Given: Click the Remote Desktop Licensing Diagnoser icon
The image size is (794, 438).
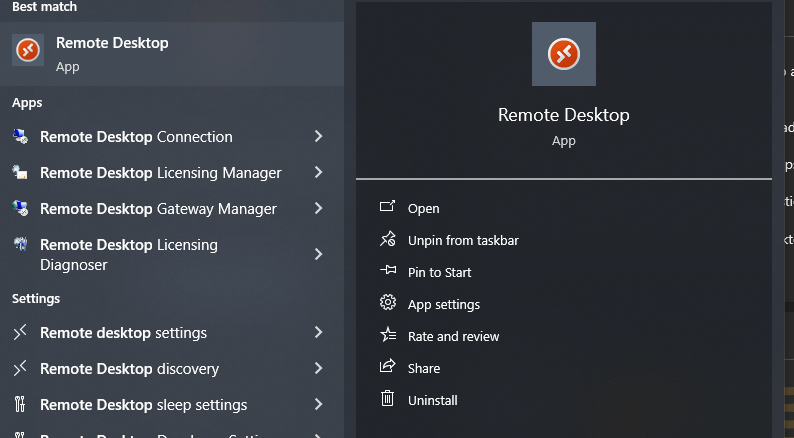Looking at the screenshot, I should coord(20,245).
